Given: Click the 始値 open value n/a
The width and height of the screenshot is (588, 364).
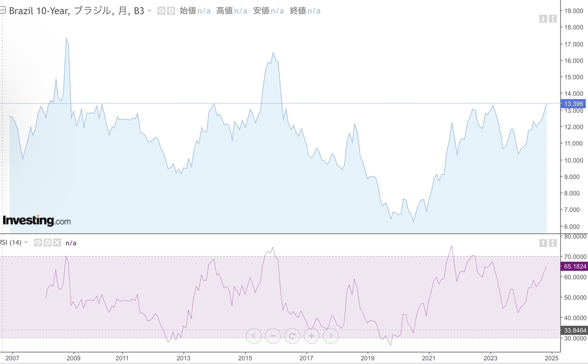Looking at the screenshot, I should [x=204, y=10].
